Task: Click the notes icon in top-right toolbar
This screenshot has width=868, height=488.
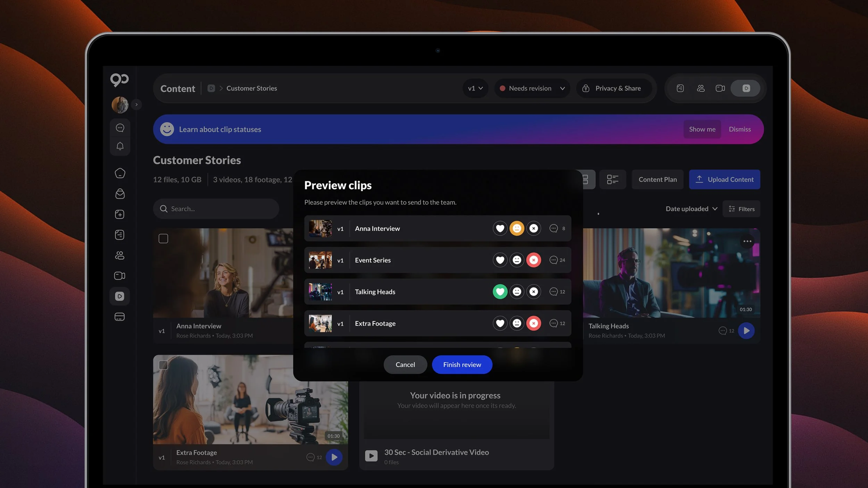Action: click(x=680, y=88)
